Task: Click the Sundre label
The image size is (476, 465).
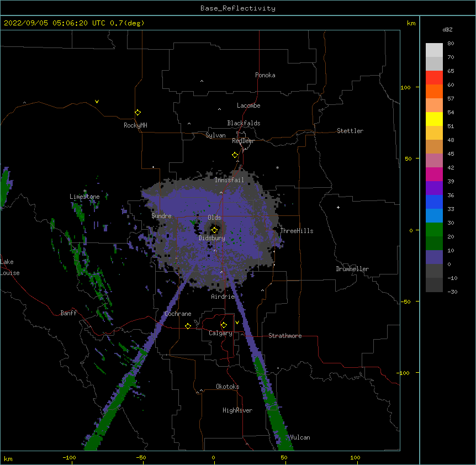Action: point(161,216)
